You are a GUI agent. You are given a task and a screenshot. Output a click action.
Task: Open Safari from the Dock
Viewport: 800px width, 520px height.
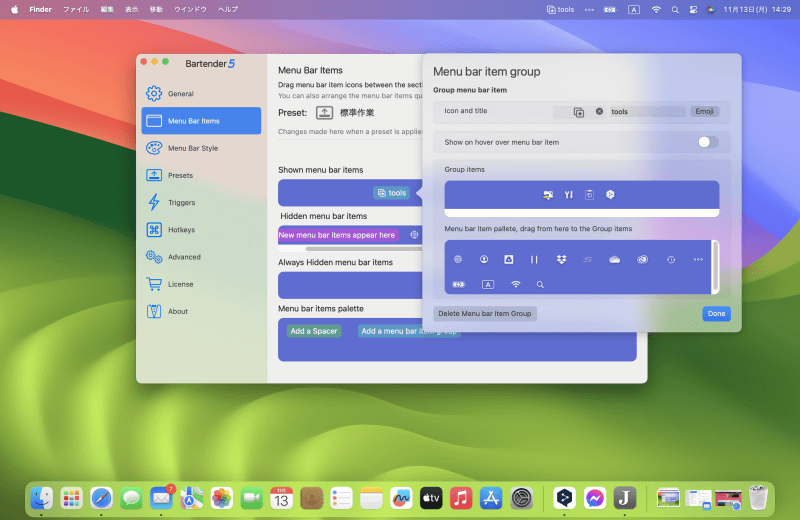(x=101, y=498)
